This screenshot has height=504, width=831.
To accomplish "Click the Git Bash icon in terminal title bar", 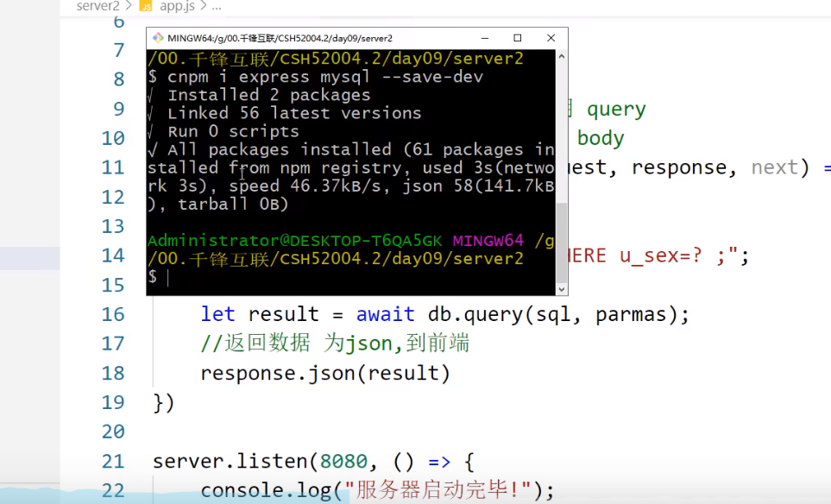I will [158, 38].
